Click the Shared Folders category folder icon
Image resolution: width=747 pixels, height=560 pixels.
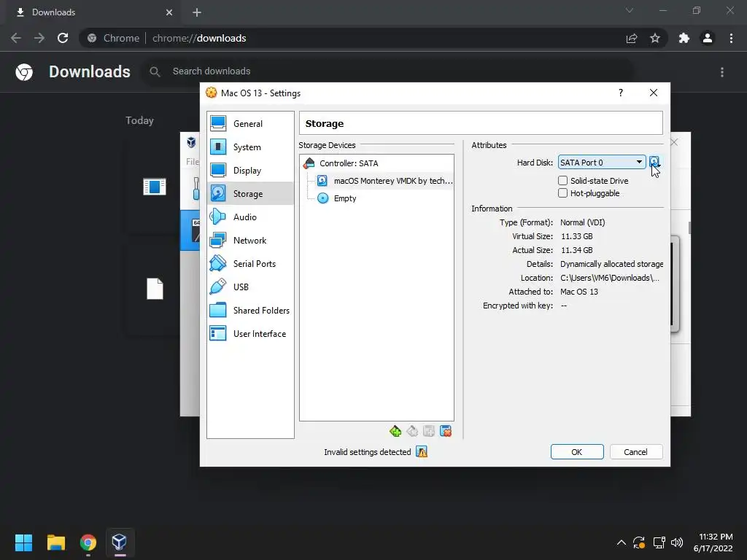pos(218,311)
